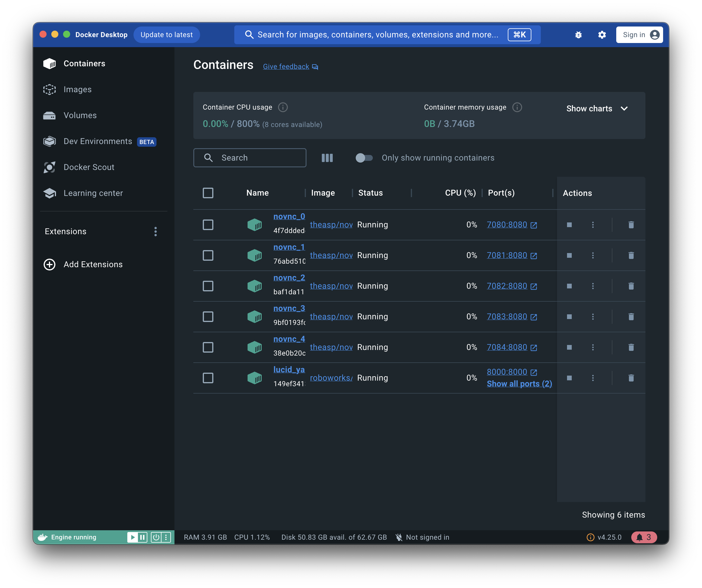Stop the novnc_3 container
The image size is (702, 588).
[569, 317]
